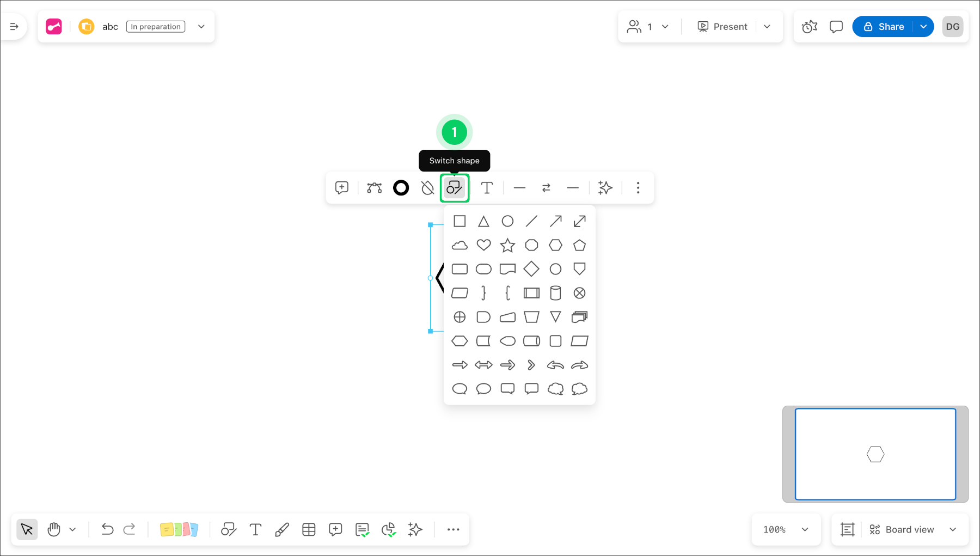Select the star shape from the picker
Screen dimensions: 980x556
507,245
